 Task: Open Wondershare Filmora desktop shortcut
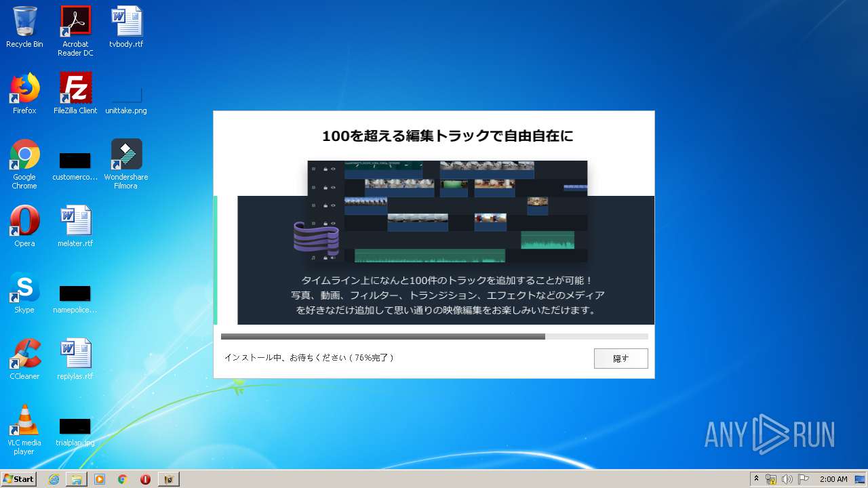click(x=126, y=164)
